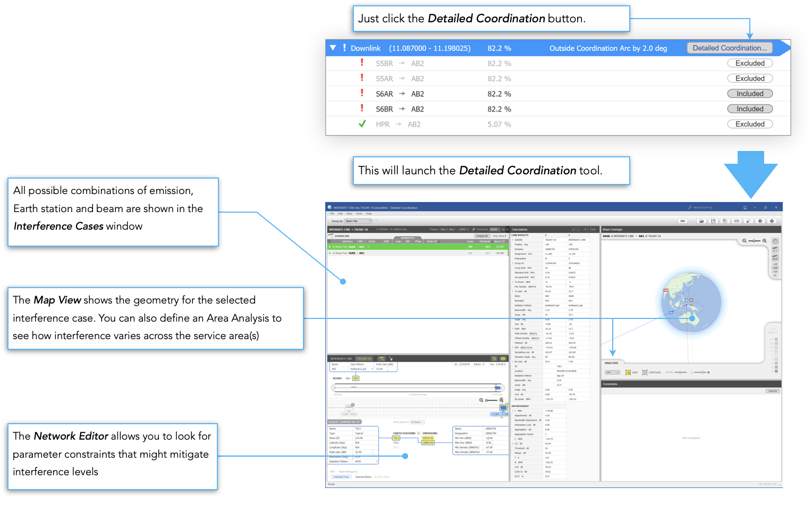Expand the Beam Pair S6BR row
Screen dimensions: 812x505
[x=330, y=253]
